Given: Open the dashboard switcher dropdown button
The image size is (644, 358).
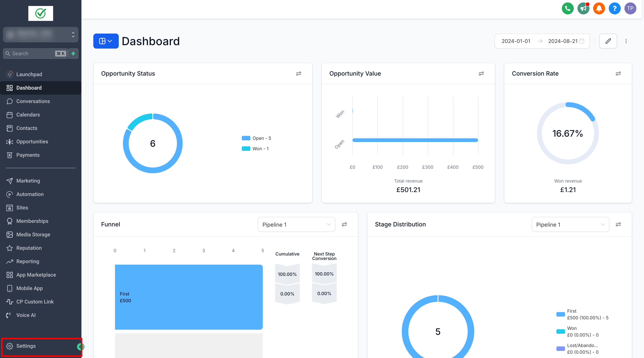Looking at the screenshot, I should click(106, 41).
